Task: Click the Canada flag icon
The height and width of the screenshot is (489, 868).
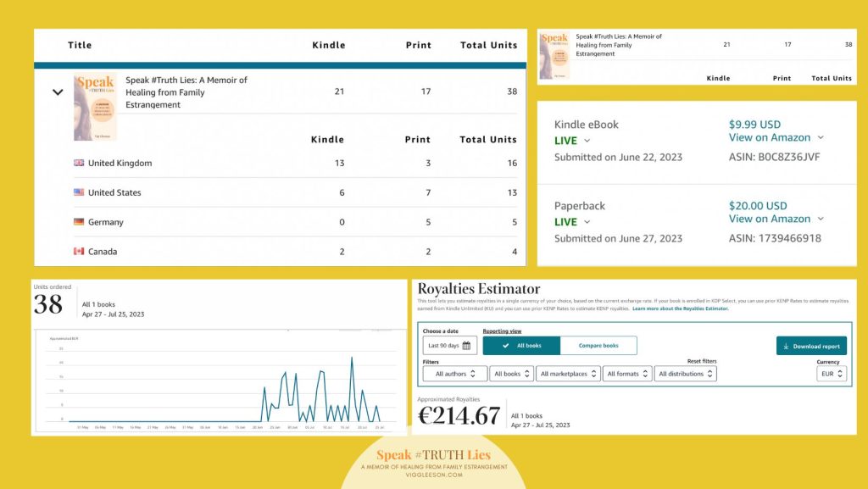Action: click(79, 251)
